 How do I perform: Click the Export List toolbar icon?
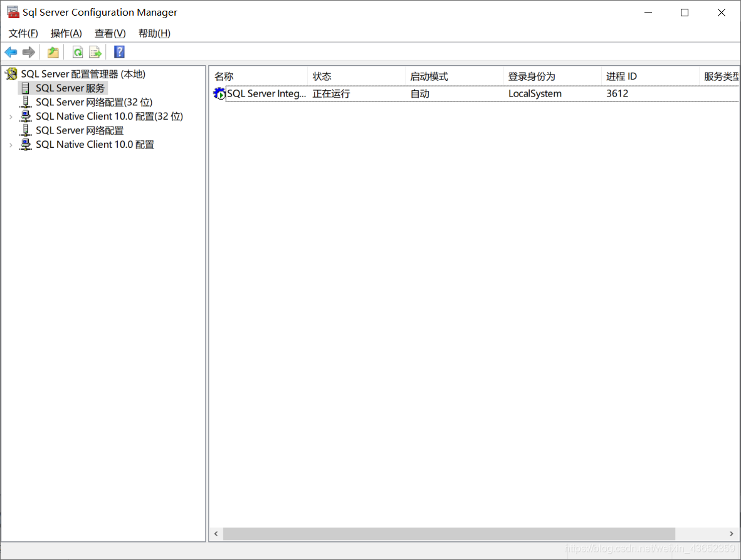coord(95,53)
